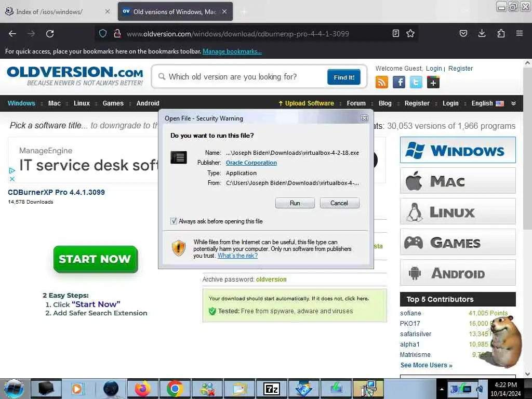The height and width of the screenshot is (399, 532).
Task: Click the site security padlock icon
Action: pyautogui.click(x=117, y=33)
